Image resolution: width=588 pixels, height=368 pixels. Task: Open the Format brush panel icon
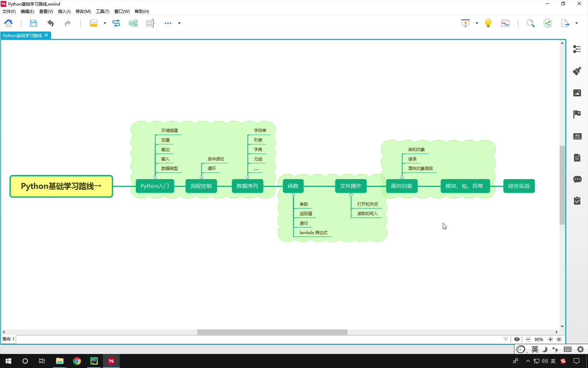point(577,71)
